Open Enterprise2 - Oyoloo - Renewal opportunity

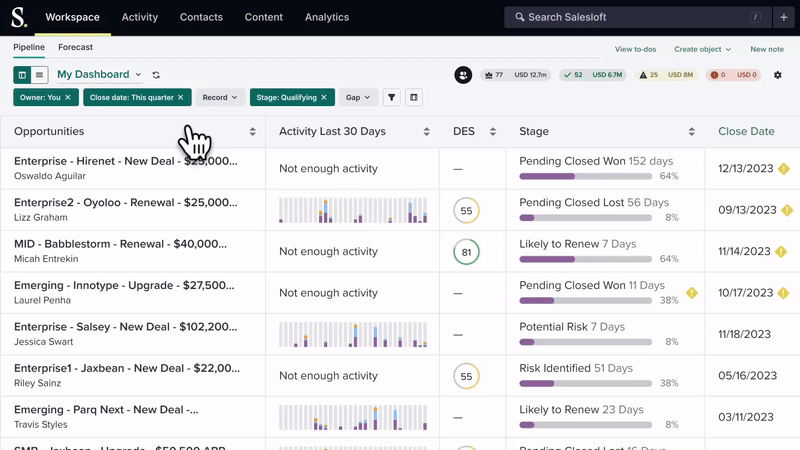click(x=126, y=203)
